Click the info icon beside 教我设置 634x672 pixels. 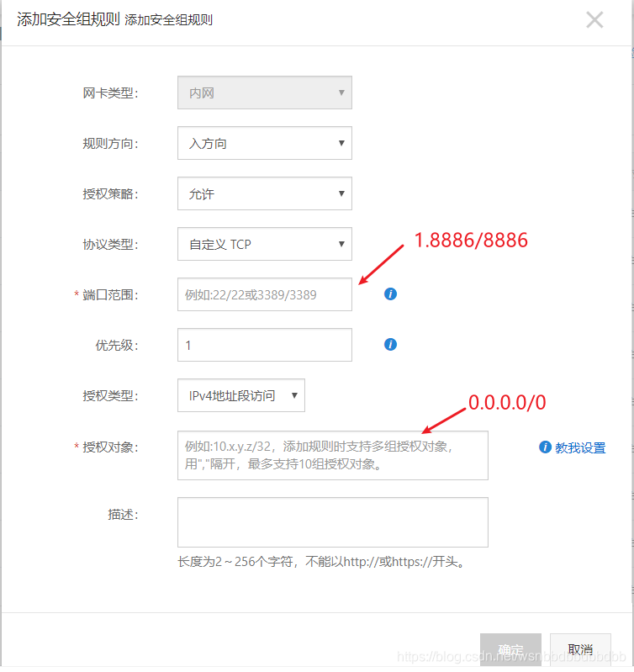545,447
